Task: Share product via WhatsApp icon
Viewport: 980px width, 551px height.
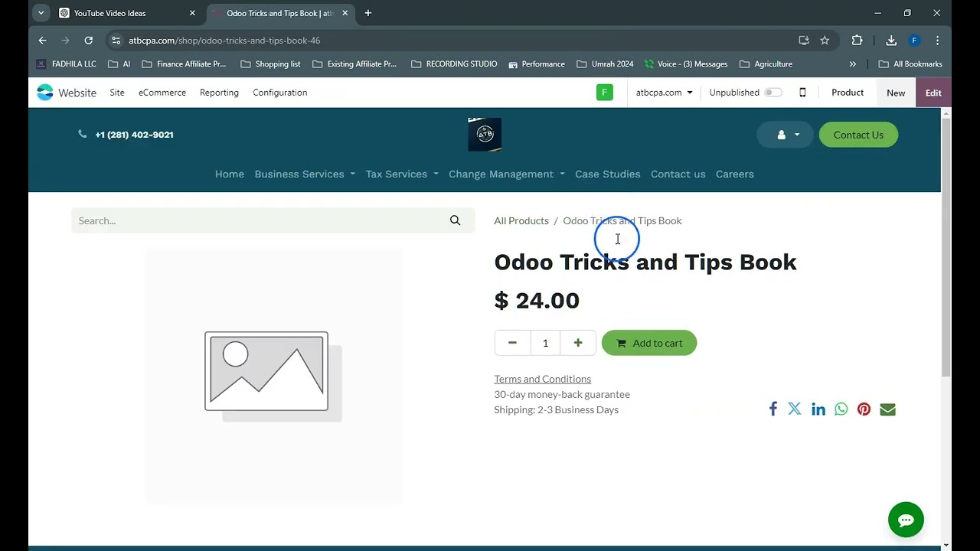Action: [841, 409]
